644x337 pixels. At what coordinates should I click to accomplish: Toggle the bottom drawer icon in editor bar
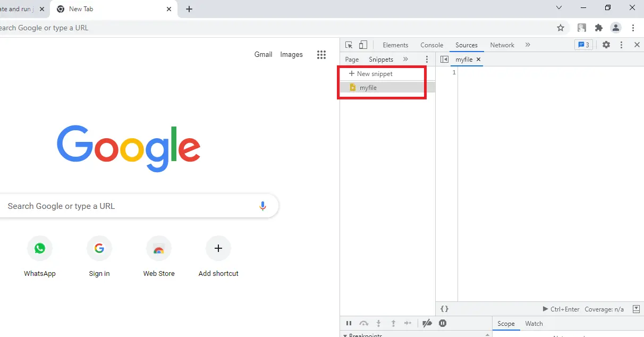pos(637,309)
